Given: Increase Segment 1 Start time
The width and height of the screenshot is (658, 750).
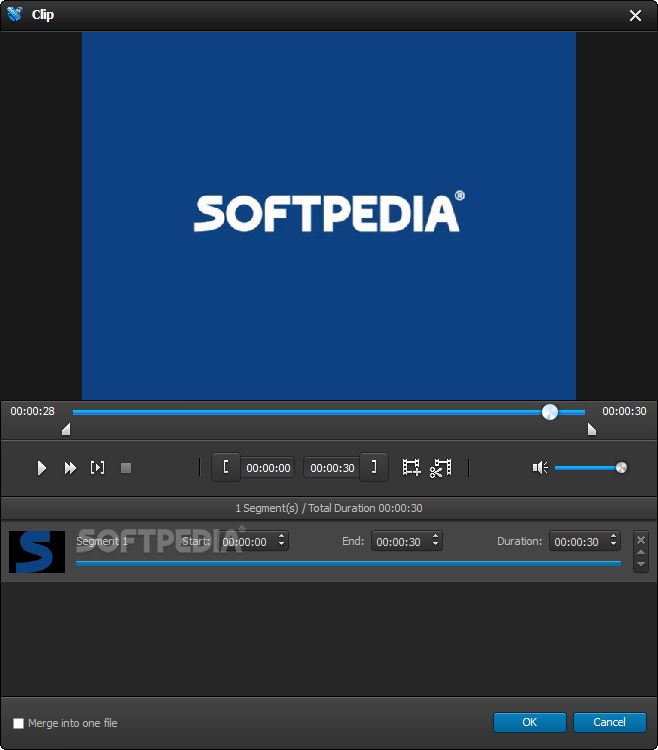Looking at the screenshot, I should pyautogui.click(x=282, y=536).
